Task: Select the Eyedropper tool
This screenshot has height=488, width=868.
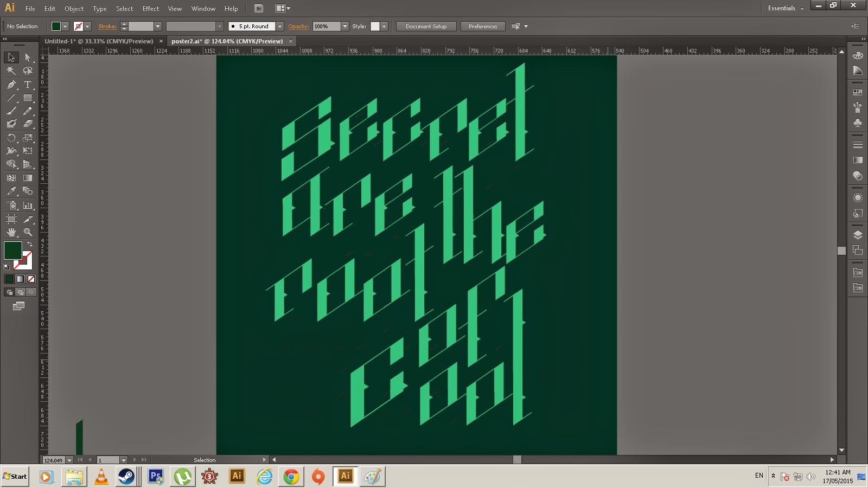Action: pos(11,191)
